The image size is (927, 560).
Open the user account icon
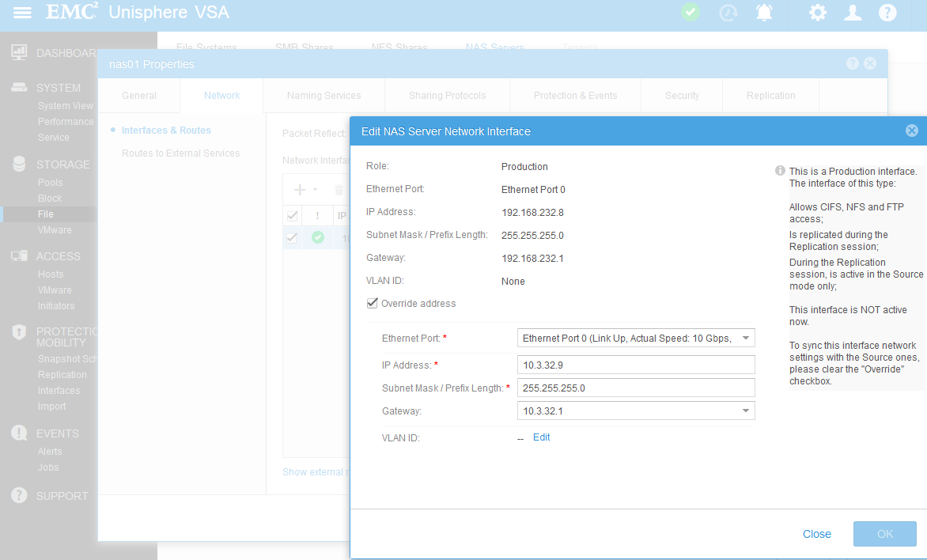point(853,13)
